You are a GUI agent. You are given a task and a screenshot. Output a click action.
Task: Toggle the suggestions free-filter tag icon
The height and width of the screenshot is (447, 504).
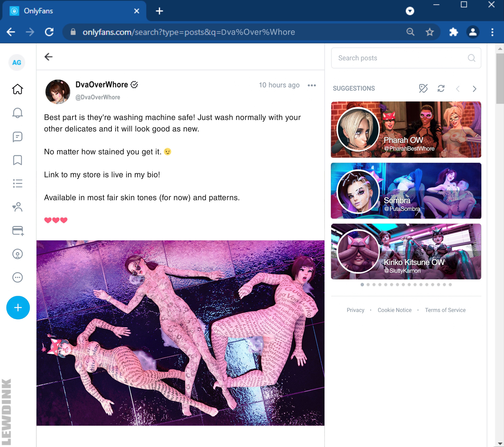[x=423, y=88]
